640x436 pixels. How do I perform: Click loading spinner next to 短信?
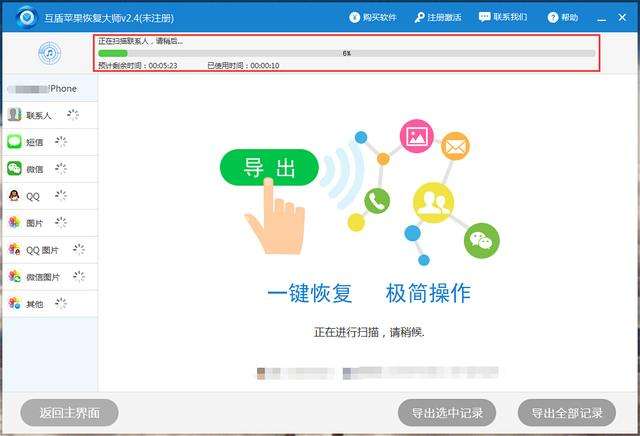coord(61,142)
